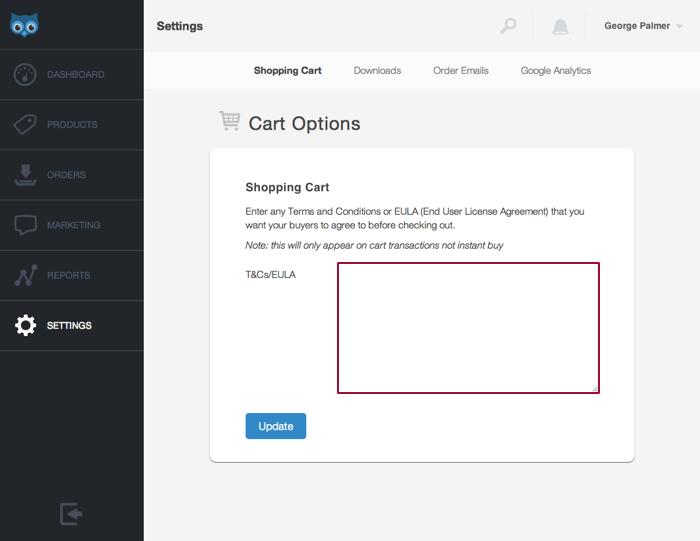Open the Order Emails tab
The height and width of the screenshot is (541, 700).
coord(461,71)
